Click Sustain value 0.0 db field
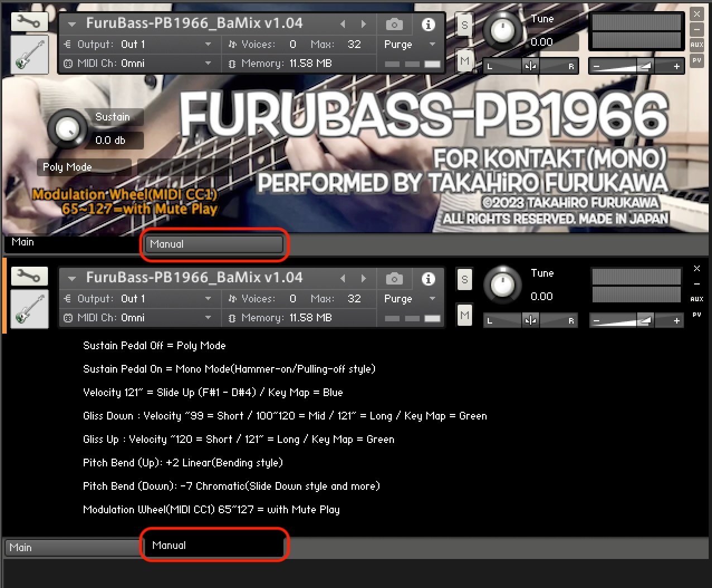Screen dimensions: 712x588 click(x=116, y=140)
